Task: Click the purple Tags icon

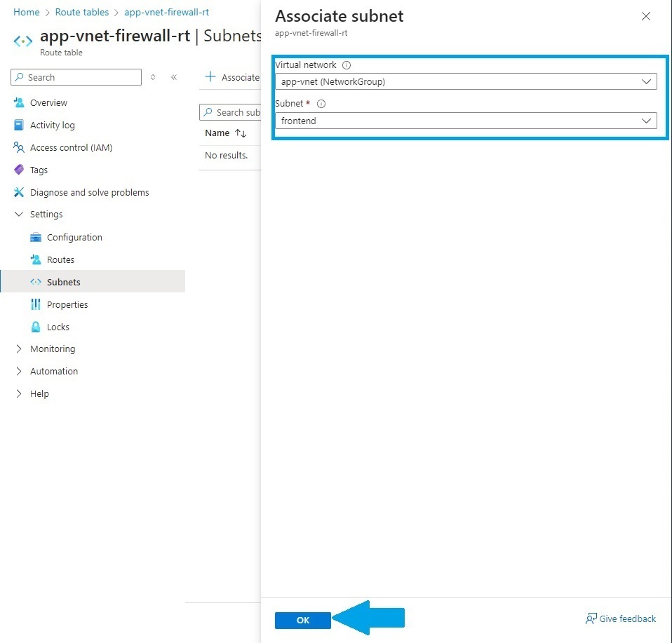Action: pyautogui.click(x=19, y=170)
